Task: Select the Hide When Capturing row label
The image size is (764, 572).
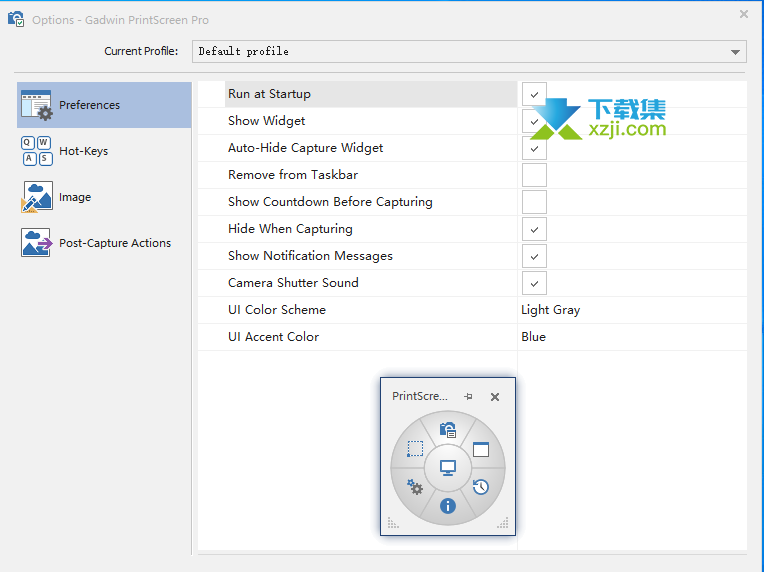Action: tap(290, 229)
